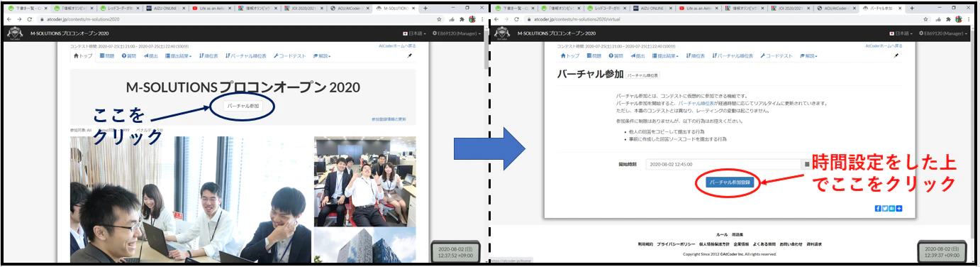Open the 問題 tab in right window
980x267 pixels.
click(x=594, y=55)
